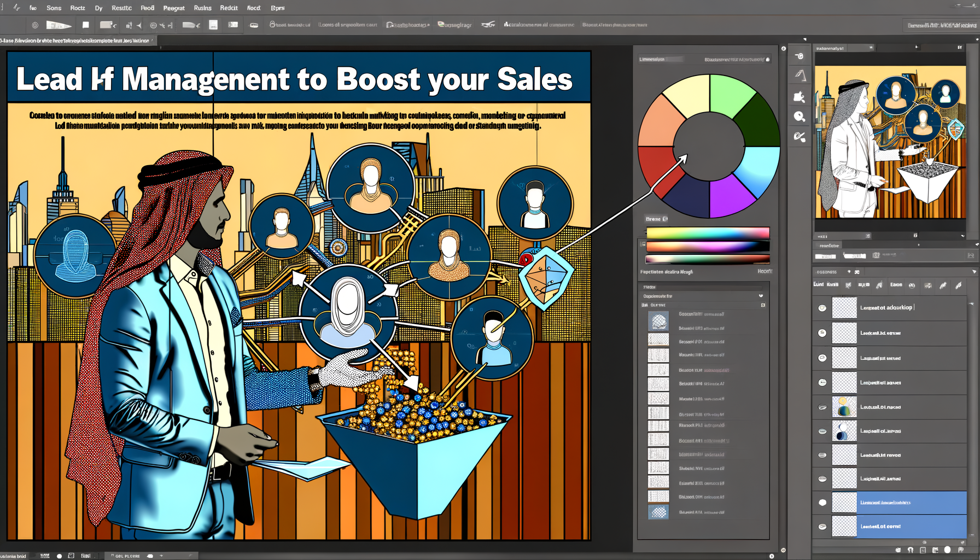Screen dimensions: 980x560
Task: Toggle visibility of Lerpeat ot adourkiop layer
Action: 822,308
